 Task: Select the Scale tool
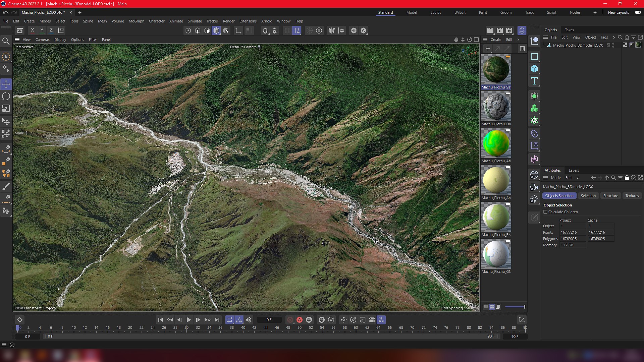pyautogui.click(x=6, y=109)
